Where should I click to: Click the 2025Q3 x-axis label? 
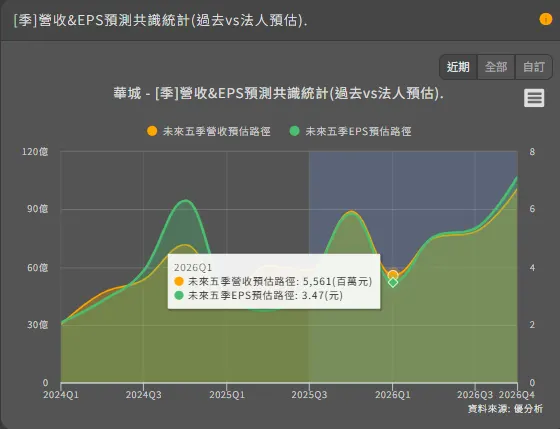[309, 395]
